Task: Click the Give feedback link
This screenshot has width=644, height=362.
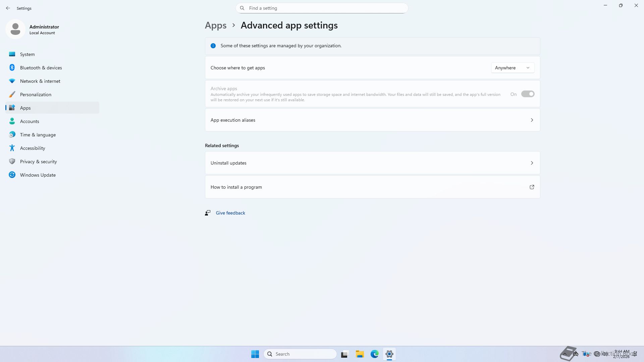Action: [230, 213]
